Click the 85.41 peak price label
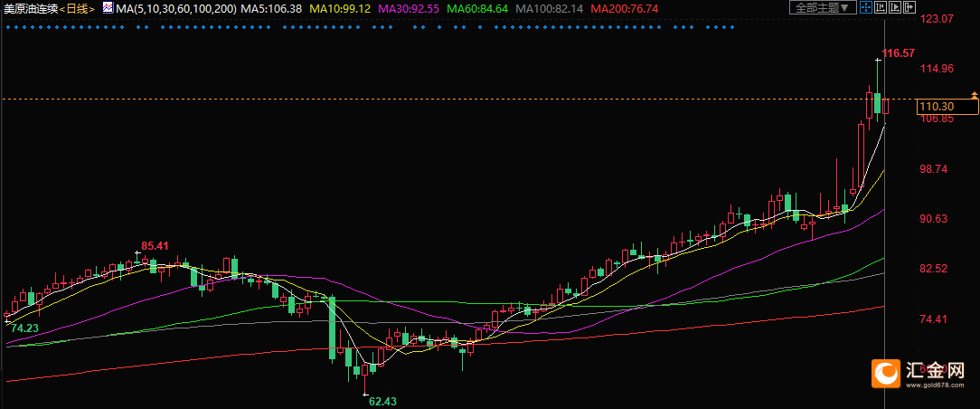The width and height of the screenshot is (980, 409). [155, 246]
